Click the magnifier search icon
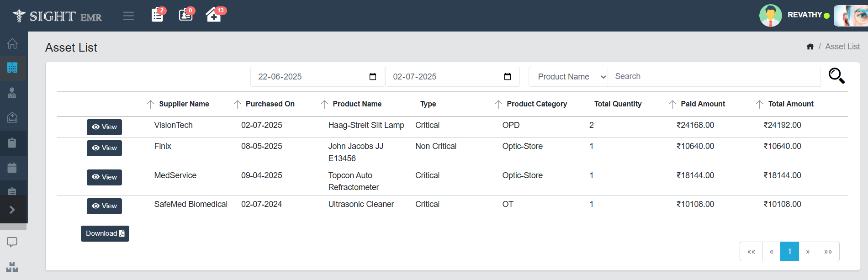 pyautogui.click(x=836, y=76)
